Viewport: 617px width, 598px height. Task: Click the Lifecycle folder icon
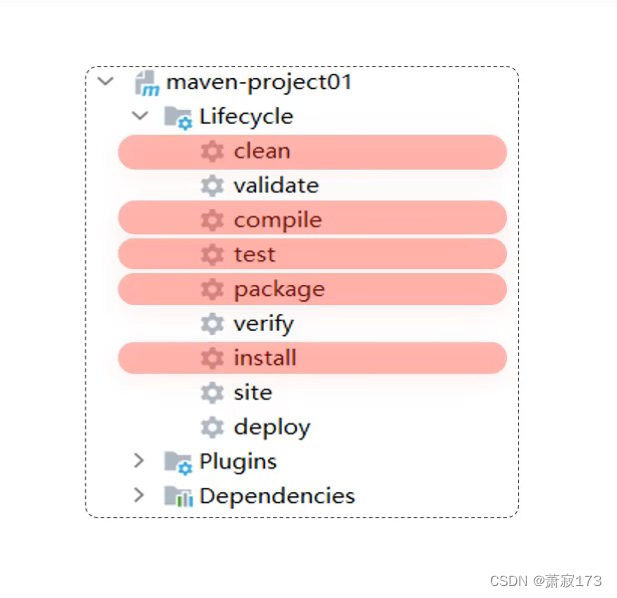pyautogui.click(x=178, y=117)
